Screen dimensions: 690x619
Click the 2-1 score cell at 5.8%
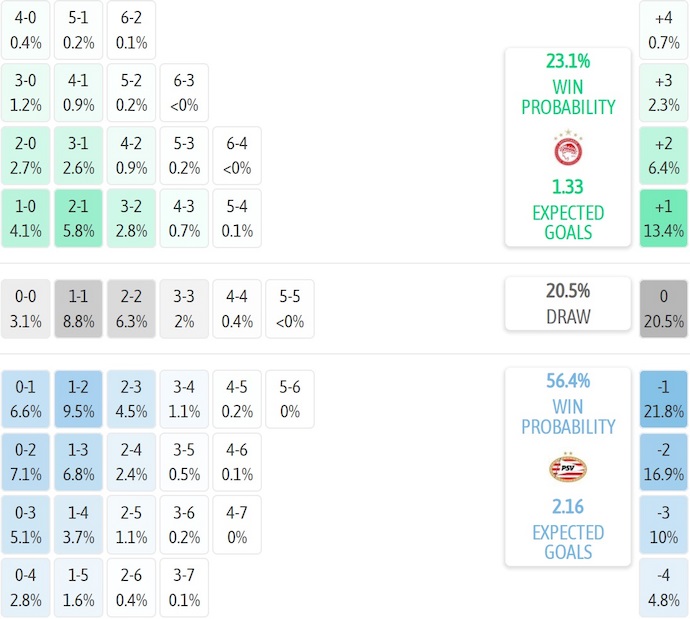coord(78,218)
